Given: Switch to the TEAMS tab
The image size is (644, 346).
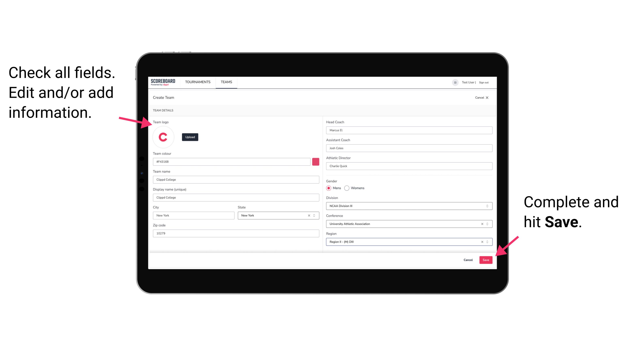Looking at the screenshot, I should click(226, 82).
